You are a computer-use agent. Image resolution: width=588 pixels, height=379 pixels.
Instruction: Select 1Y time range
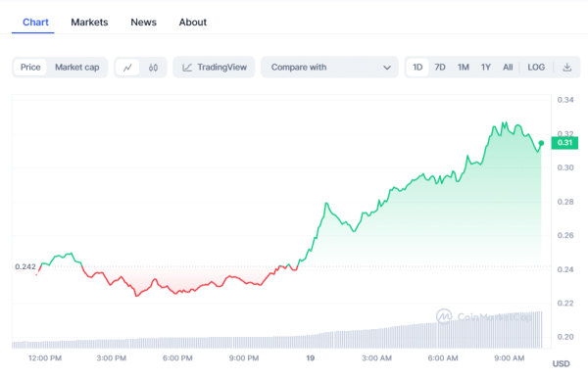(486, 68)
